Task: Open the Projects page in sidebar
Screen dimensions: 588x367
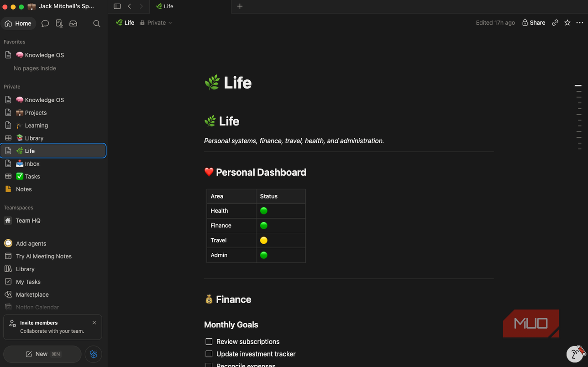Action: (x=54, y=112)
